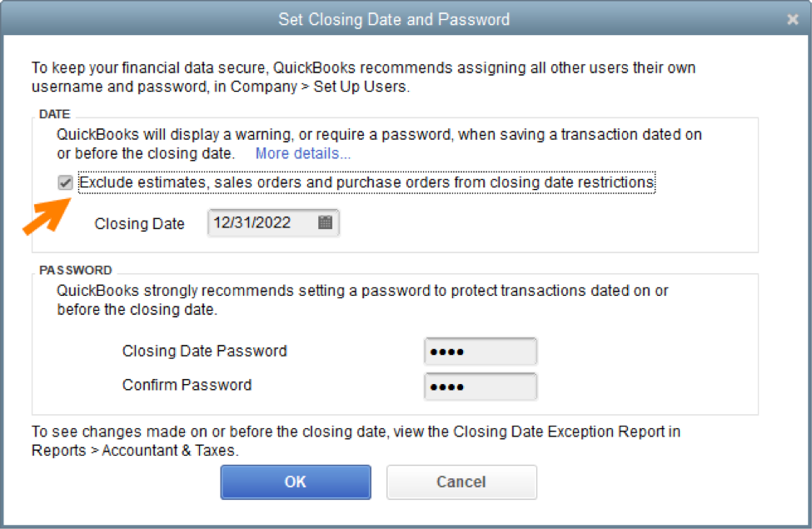Uncheck the exclude estimates checkbox
Image resolution: width=812 pixels, height=529 pixels.
tap(65, 182)
